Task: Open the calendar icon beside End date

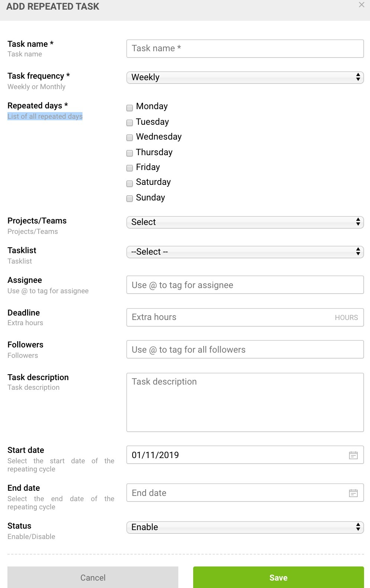Action: click(x=353, y=493)
